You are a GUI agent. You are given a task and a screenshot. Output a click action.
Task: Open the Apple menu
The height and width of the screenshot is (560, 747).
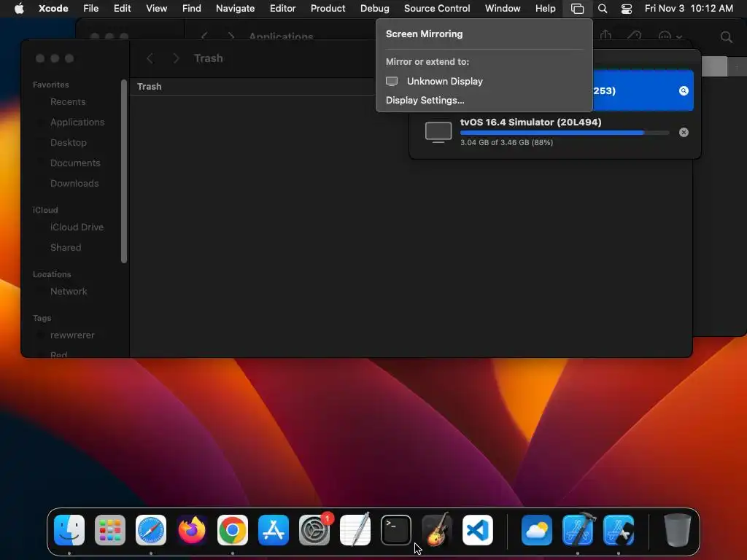click(19, 8)
